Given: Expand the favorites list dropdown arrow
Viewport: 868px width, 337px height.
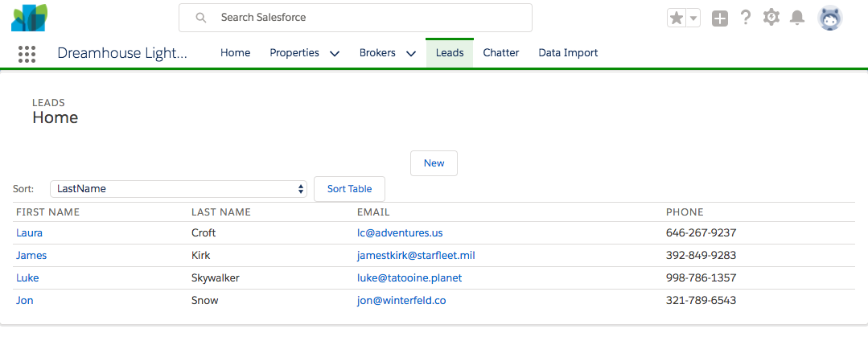Looking at the screenshot, I should (693, 18).
